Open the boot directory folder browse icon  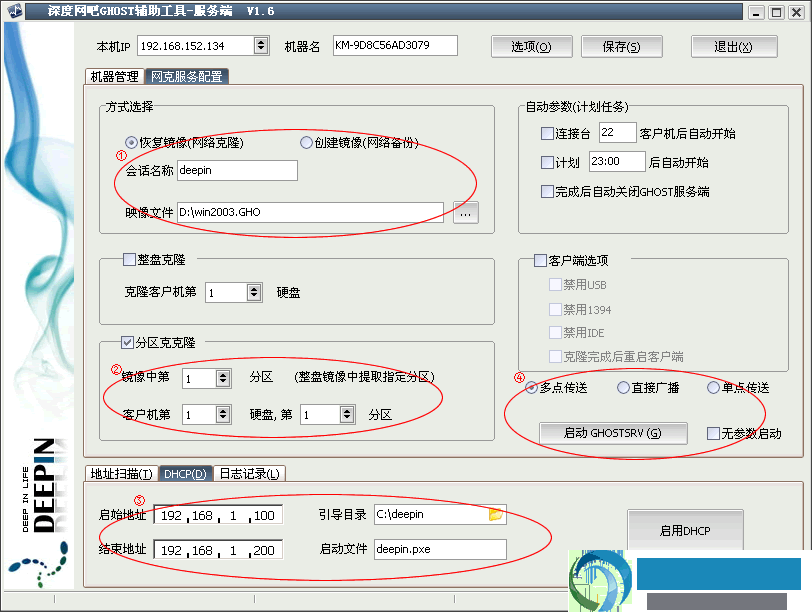pyautogui.click(x=496, y=515)
